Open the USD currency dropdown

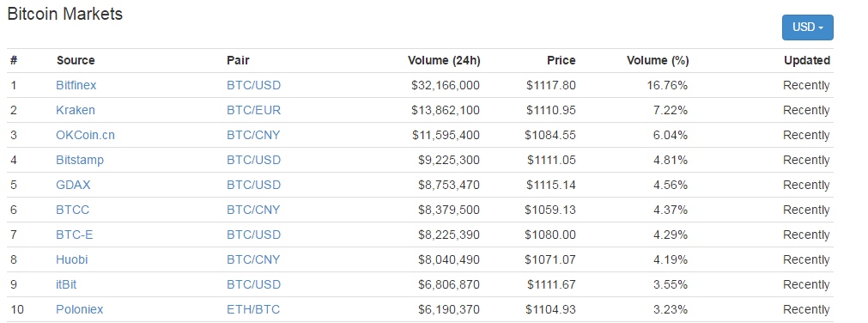(807, 27)
